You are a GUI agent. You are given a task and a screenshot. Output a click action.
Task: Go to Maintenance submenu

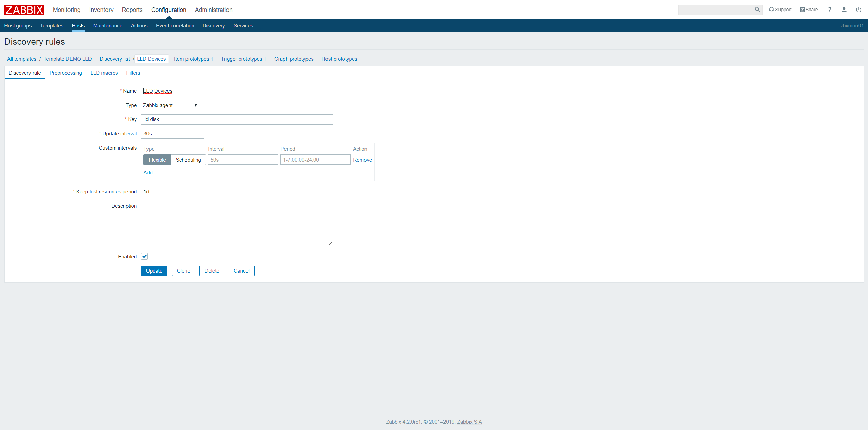pos(108,26)
